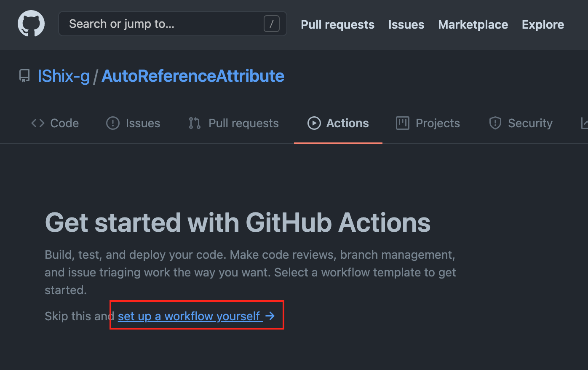This screenshot has width=588, height=370.
Task: Click the Projects board icon
Action: coord(403,123)
